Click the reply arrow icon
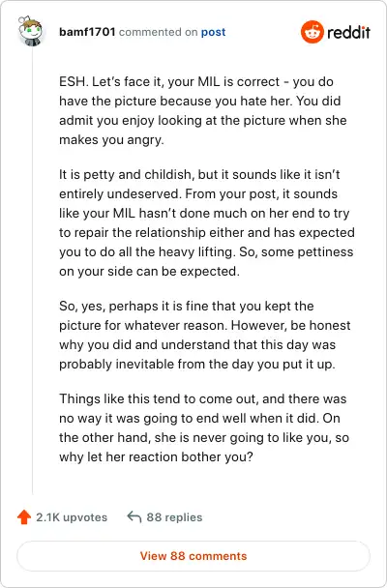The height and width of the screenshot is (588, 387). (134, 517)
